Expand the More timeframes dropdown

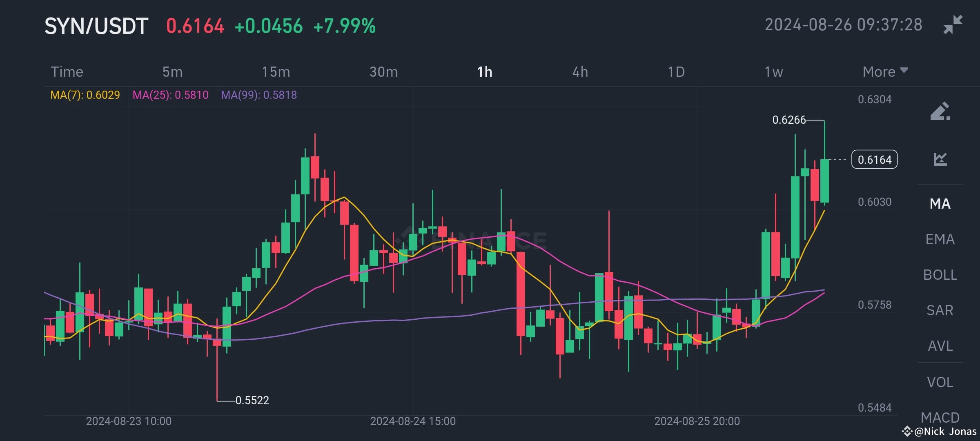click(x=884, y=71)
